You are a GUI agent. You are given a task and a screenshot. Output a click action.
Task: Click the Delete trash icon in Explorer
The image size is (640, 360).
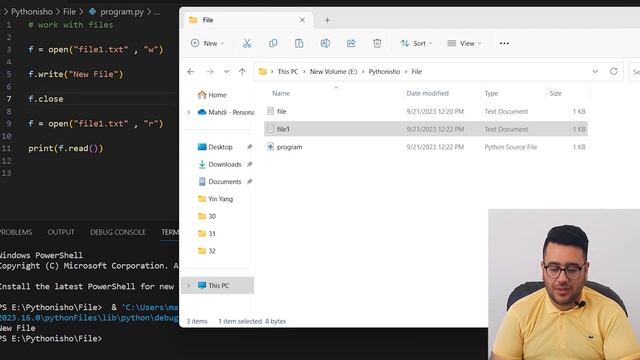pyautogui.click(x=377, y=43)
